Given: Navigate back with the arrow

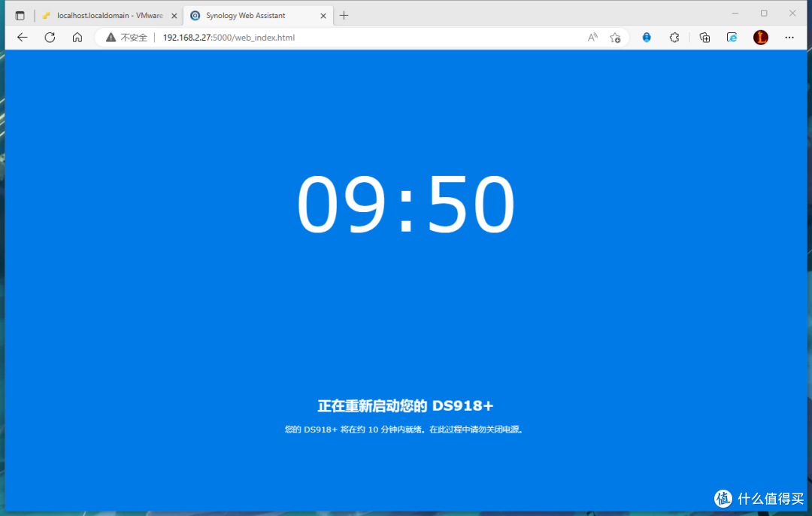Looking at the screenshot, I should click(x=22, y=37).
